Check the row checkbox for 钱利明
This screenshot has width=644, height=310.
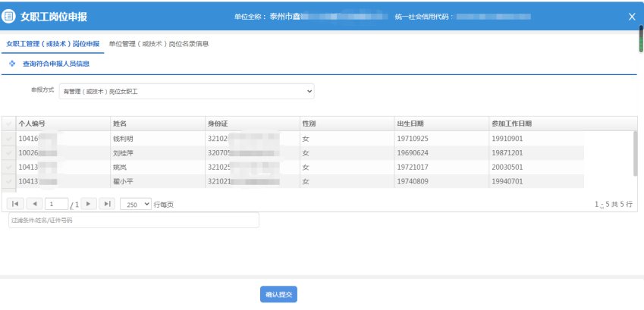pyautogui.click(x=8, y=139)
